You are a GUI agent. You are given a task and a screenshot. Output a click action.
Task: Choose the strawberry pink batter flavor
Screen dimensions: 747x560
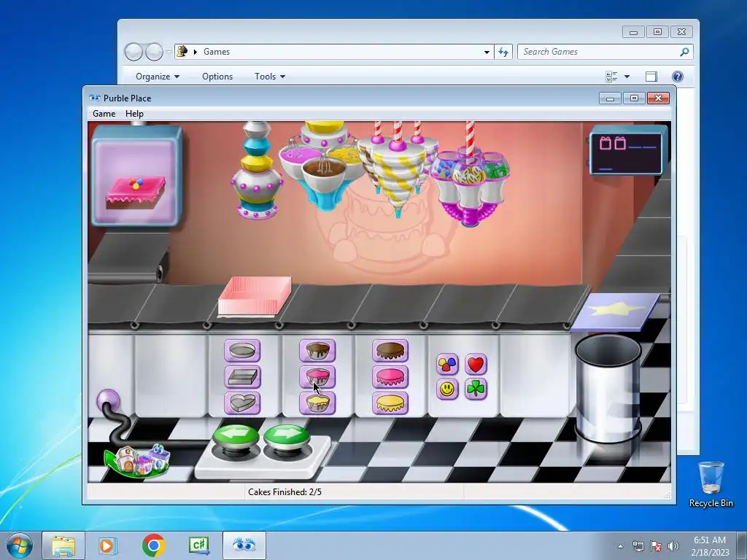point(317,377)
